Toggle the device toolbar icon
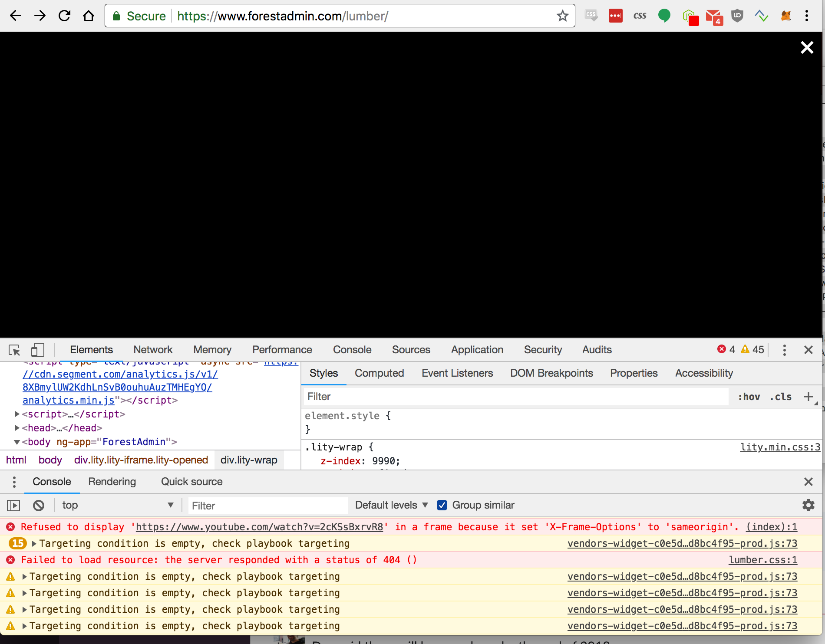The width and height of the screenshot is (825, 644). pyautogui.click(x=37, y=350)
